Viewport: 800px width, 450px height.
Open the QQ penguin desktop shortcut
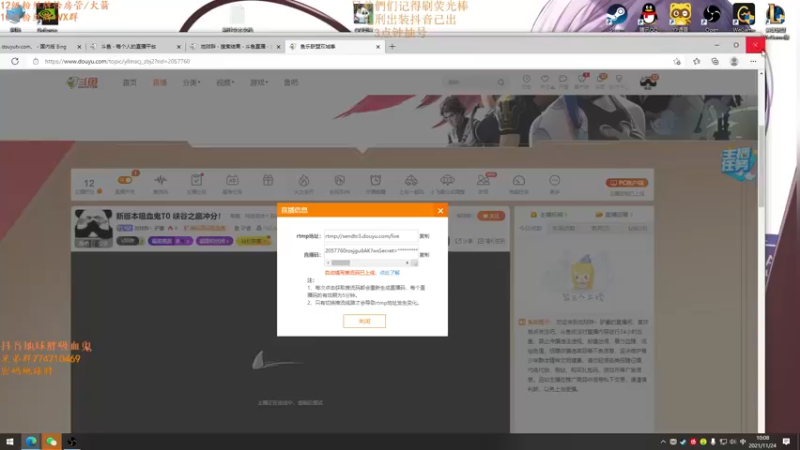pos(648,17)
